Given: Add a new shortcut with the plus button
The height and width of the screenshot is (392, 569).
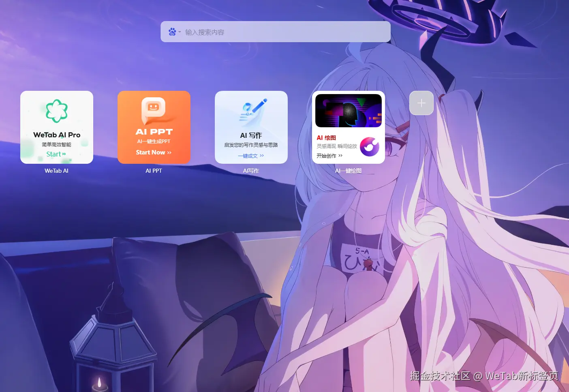Looking at the screenshot, I should (421, 103).
